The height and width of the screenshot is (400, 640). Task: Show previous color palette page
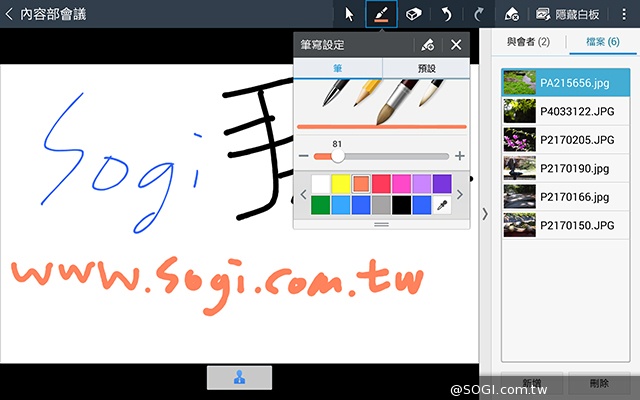pyautogui.click(x=303, y=194)
